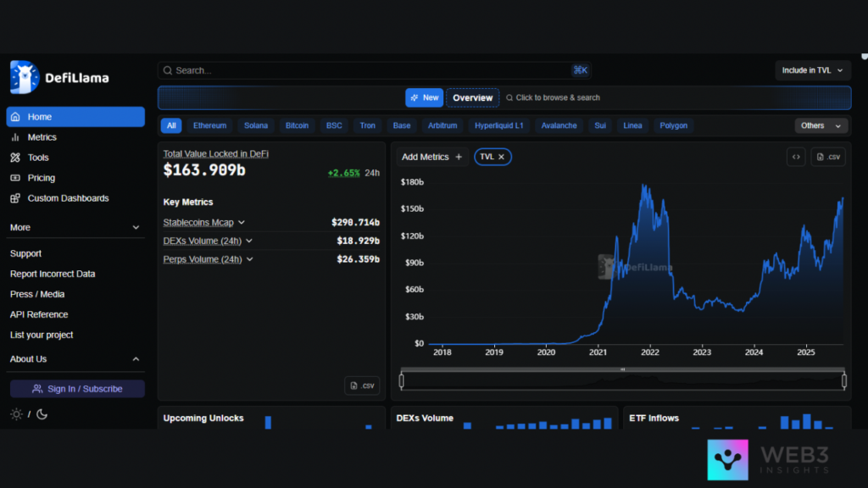
Task: Expand Stablecoins Mcap details chevron
Action: (x=242, y=223)
